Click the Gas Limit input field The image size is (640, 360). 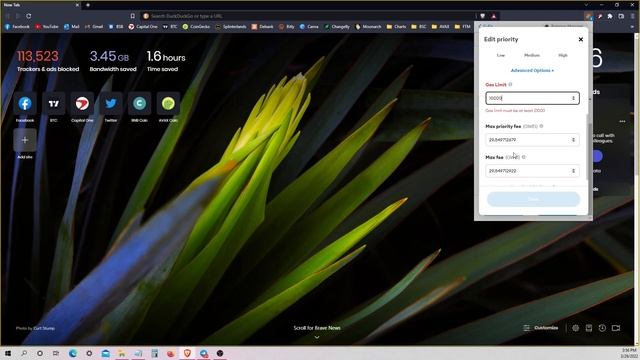pyautogui.click(x=532, y=98)
